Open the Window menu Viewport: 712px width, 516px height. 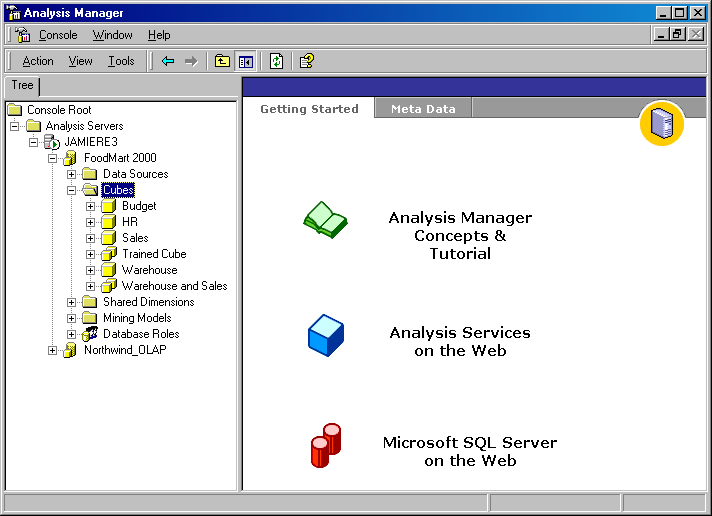click(112, 35)
